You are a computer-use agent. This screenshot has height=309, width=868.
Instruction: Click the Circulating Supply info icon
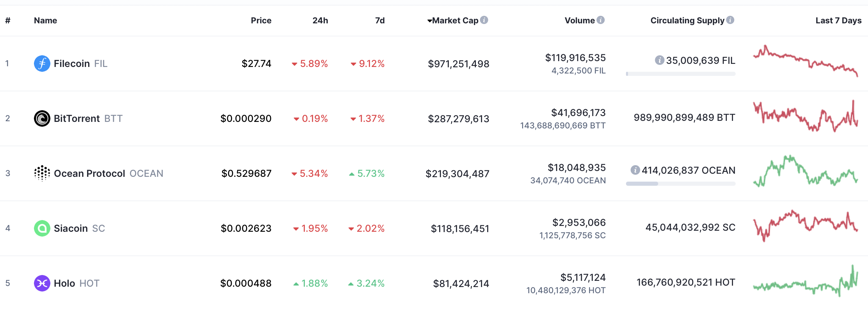click(730, 20)
